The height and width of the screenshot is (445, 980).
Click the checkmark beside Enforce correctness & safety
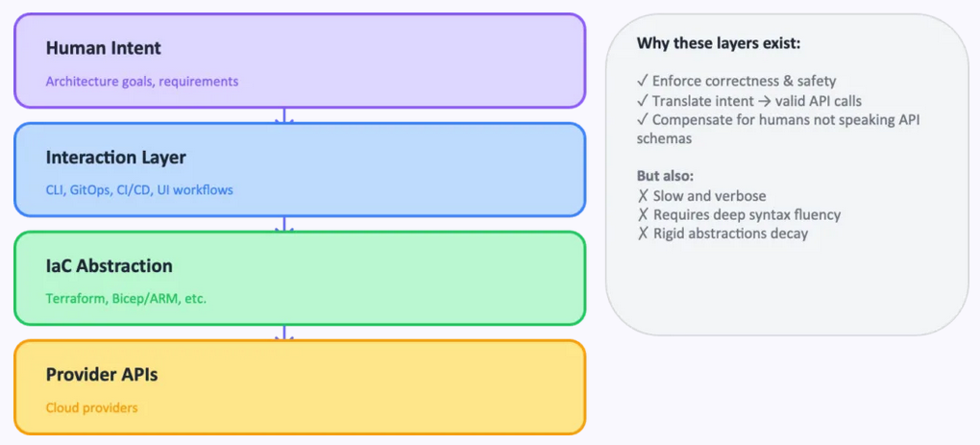[643, 82]
